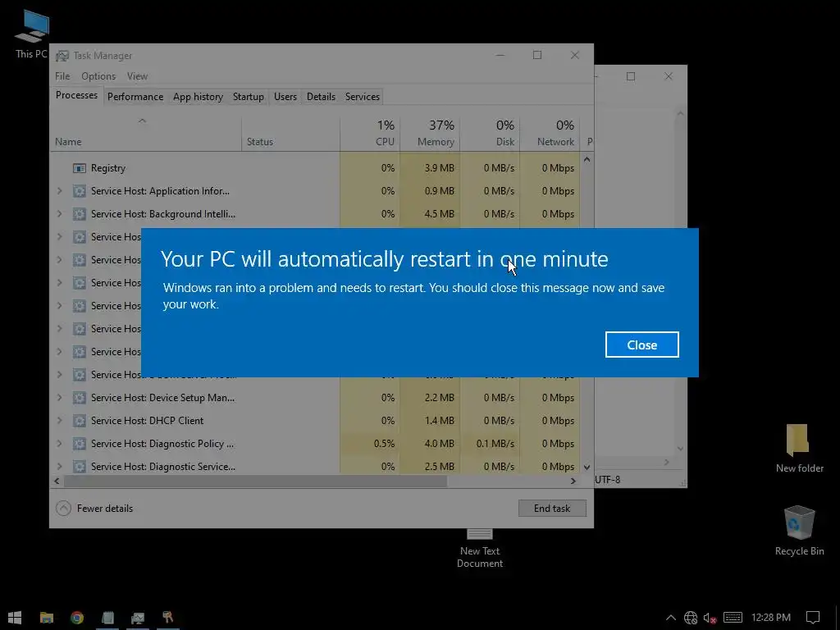Click gear icon of Device Setup Man... row

80,398
